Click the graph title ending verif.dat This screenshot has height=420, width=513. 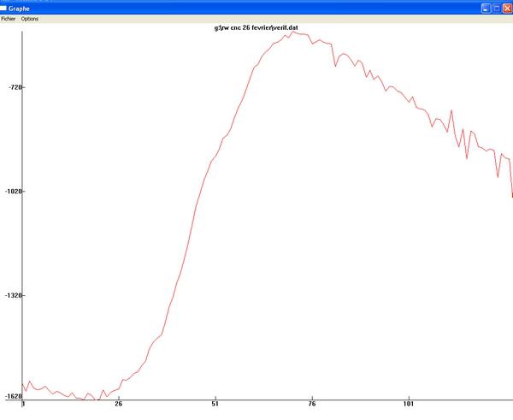(x=256, y=28)
